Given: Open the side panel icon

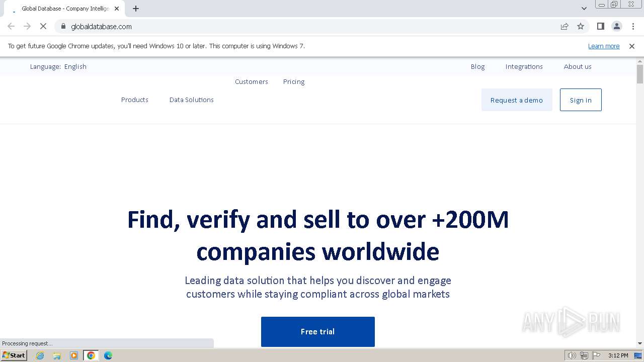Looking at the screenshot, I should click(x=600, y=26).
